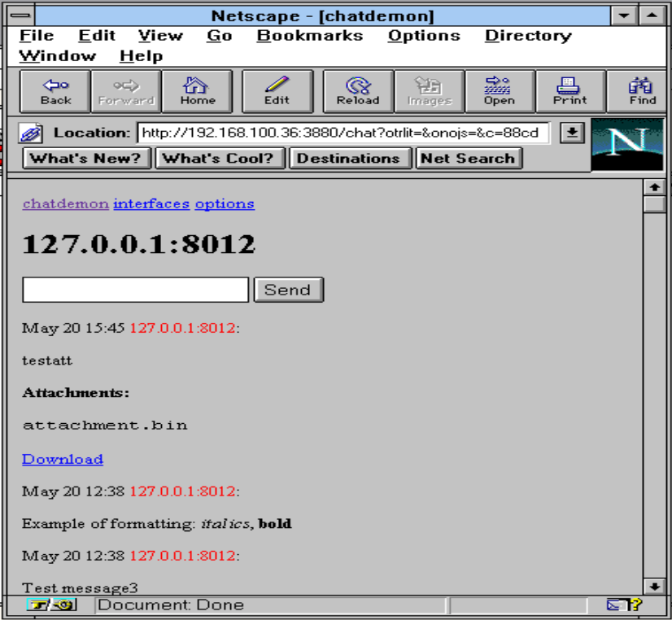The height and width of the screenshot is (620, 672).
Task: Open the menu-bar Edit menu
Action: click(97, 35)
